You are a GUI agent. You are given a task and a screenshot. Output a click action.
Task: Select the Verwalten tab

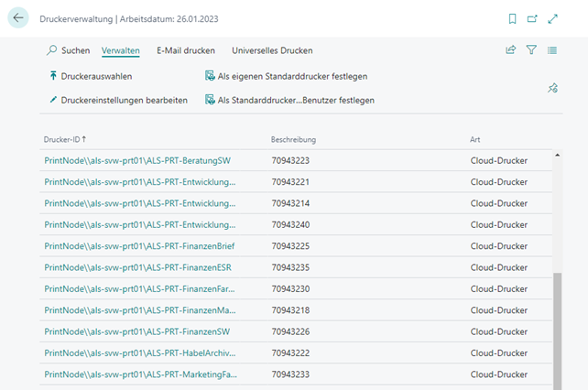[120, 50]
